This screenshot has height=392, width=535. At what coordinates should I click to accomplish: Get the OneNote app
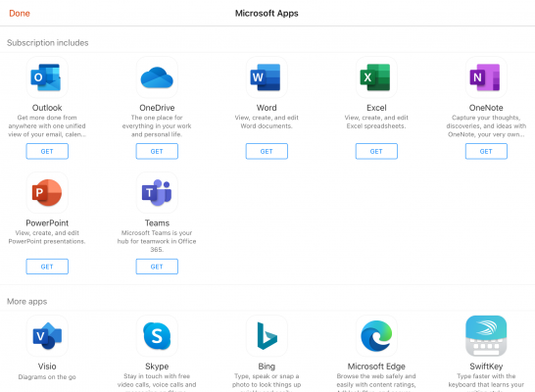tap(486, 151)
